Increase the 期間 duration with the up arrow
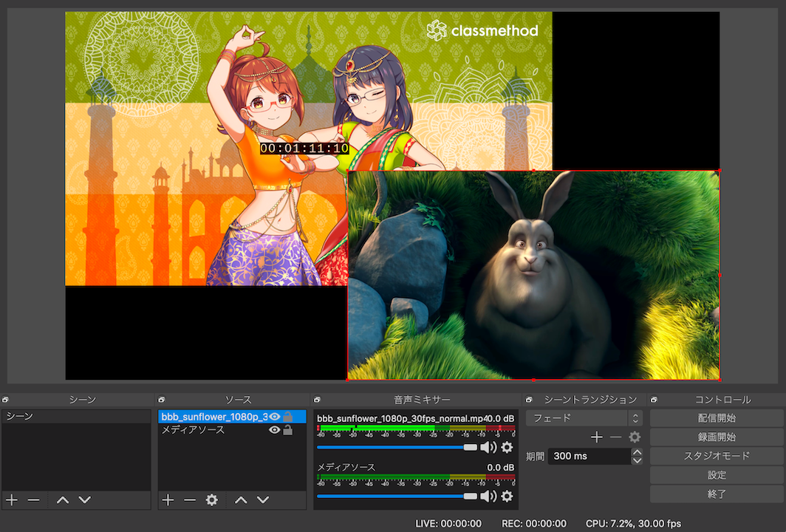786x532 pixels. [x=637, y=452]
